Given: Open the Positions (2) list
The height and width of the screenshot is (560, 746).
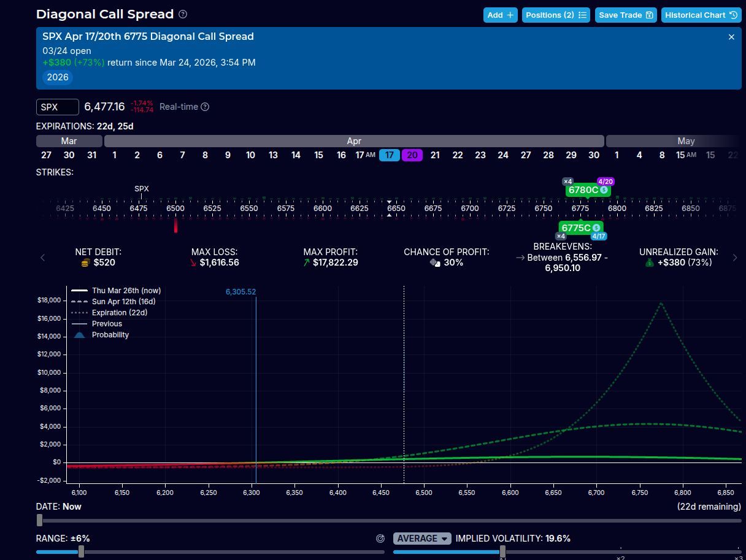Looking at the screenshot, I should pyautogui.click(x=556, y=15).
